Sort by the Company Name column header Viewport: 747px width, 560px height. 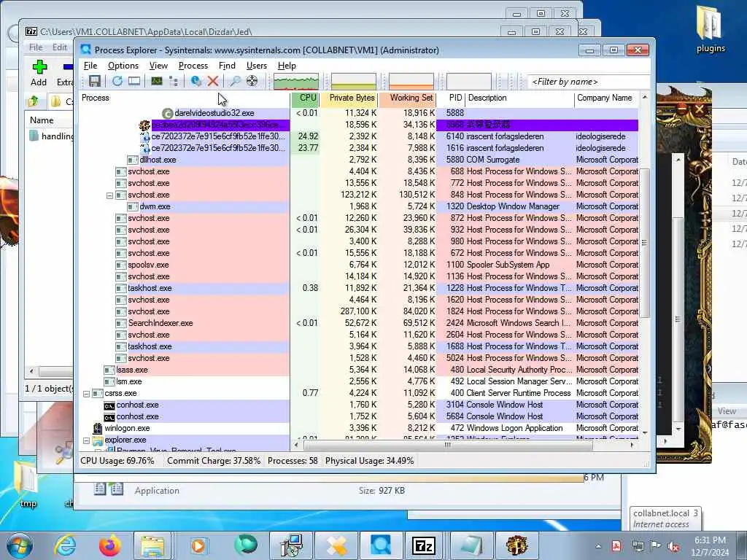click(x=606, y=98)
